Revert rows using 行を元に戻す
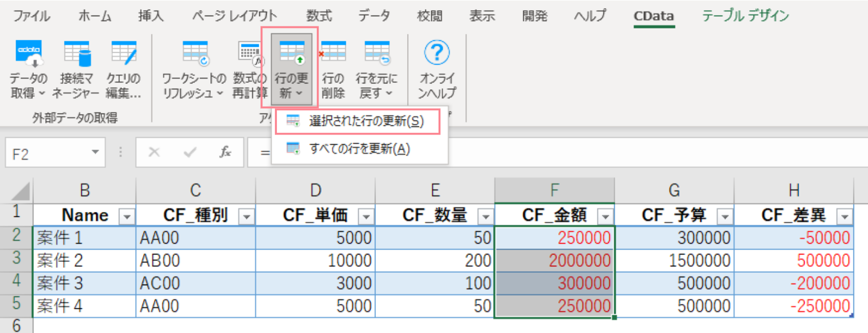The width and height of the screenshot is (868, 333). tap(376, 69)
